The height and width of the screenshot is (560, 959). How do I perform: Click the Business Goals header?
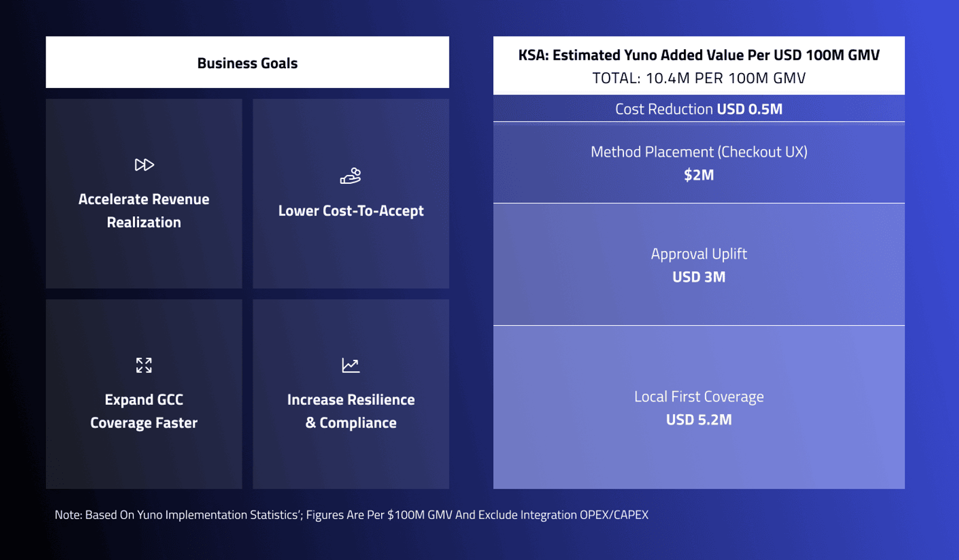pos(248,62)
